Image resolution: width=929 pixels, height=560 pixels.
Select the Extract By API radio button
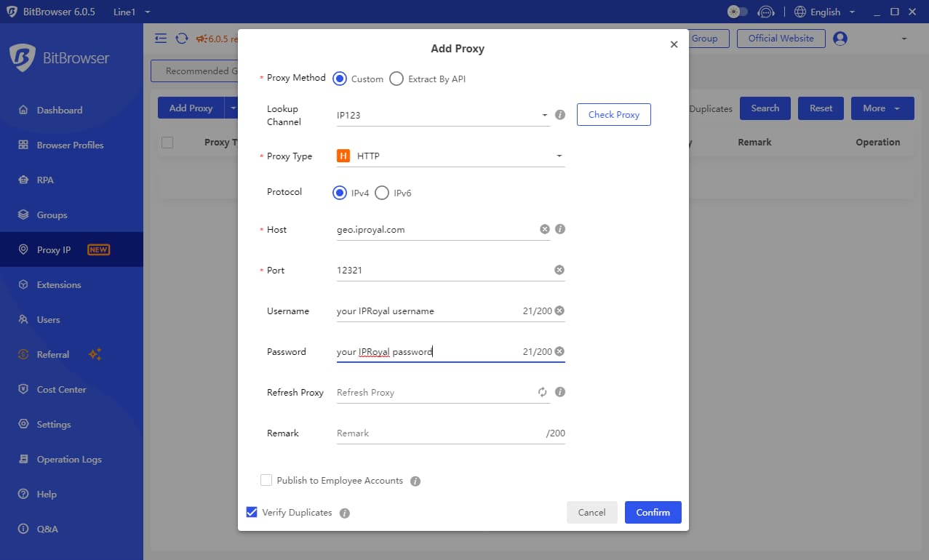coord(396,79)
